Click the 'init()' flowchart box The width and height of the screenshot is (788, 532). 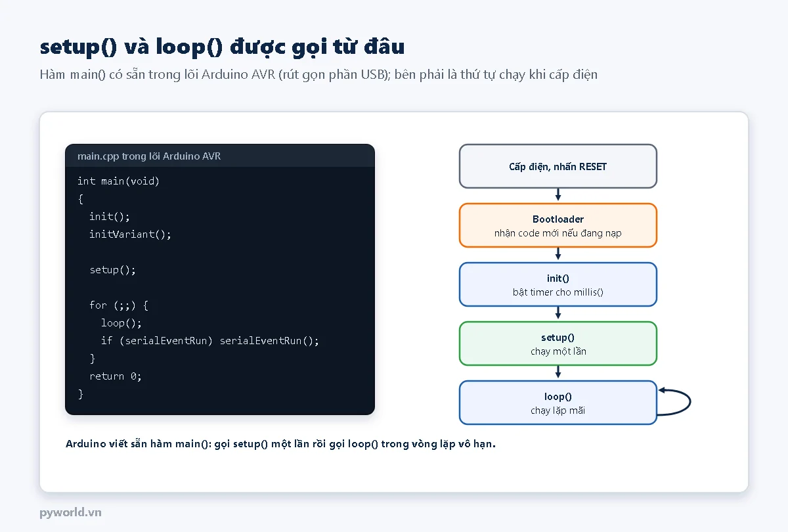point(558,284)
